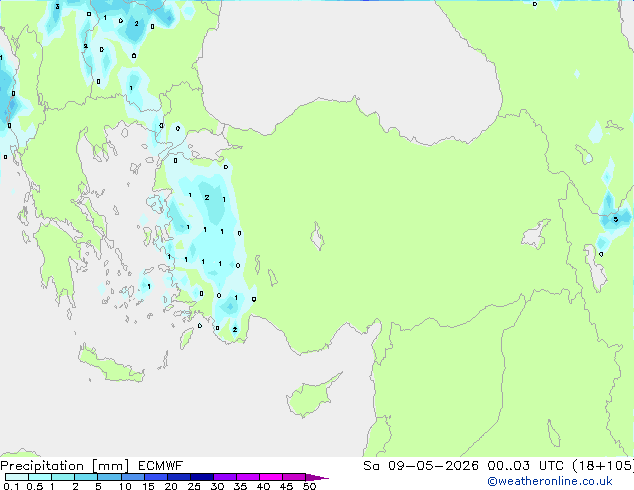634x490 pixels.
Task: Click the legend label '10'
Action: 125,486
